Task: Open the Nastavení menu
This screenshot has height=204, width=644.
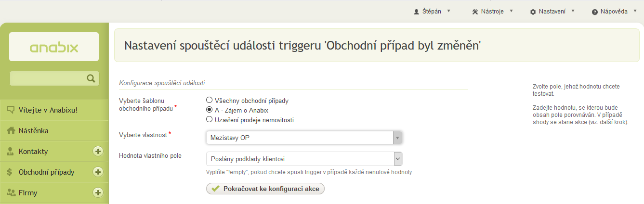Action: click(552, 11)
